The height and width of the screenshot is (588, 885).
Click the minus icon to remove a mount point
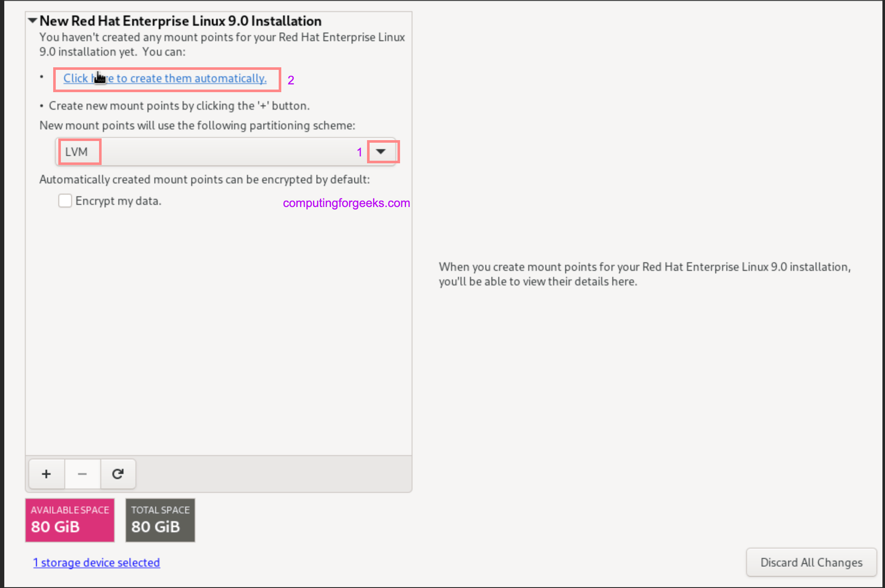(82, 474)
